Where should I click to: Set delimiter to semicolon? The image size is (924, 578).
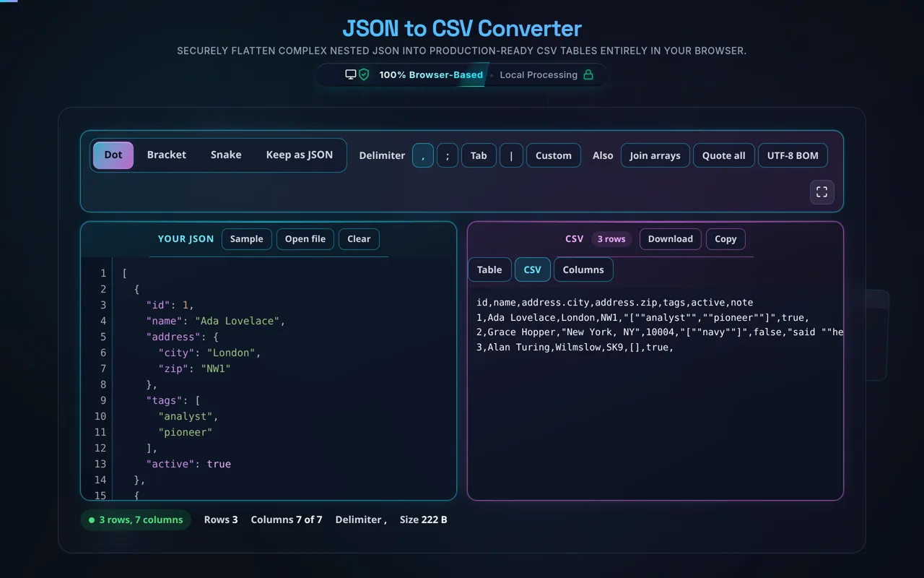tap(448, 155)
